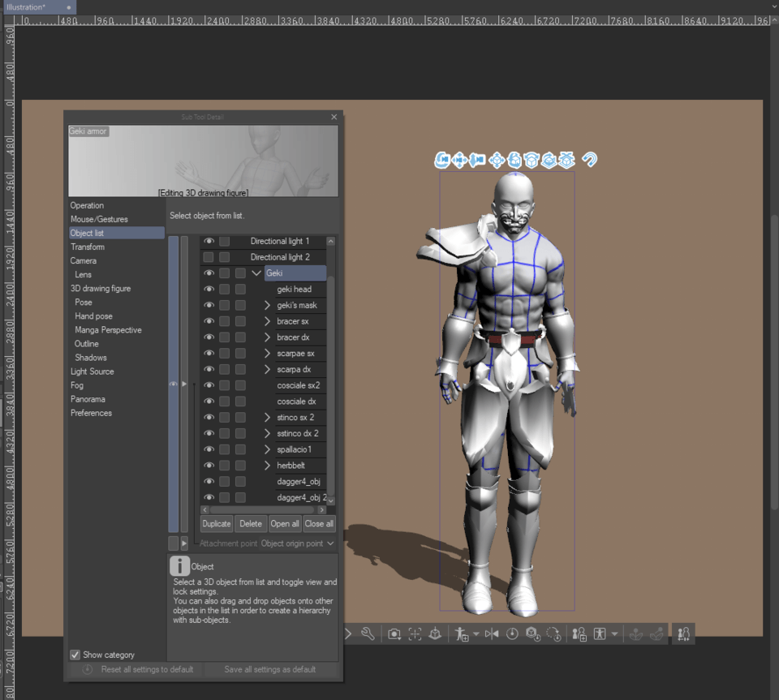The width and height of the screenshot is (779, 700).
Task: Open the Camera category
Action: [84, 260]
